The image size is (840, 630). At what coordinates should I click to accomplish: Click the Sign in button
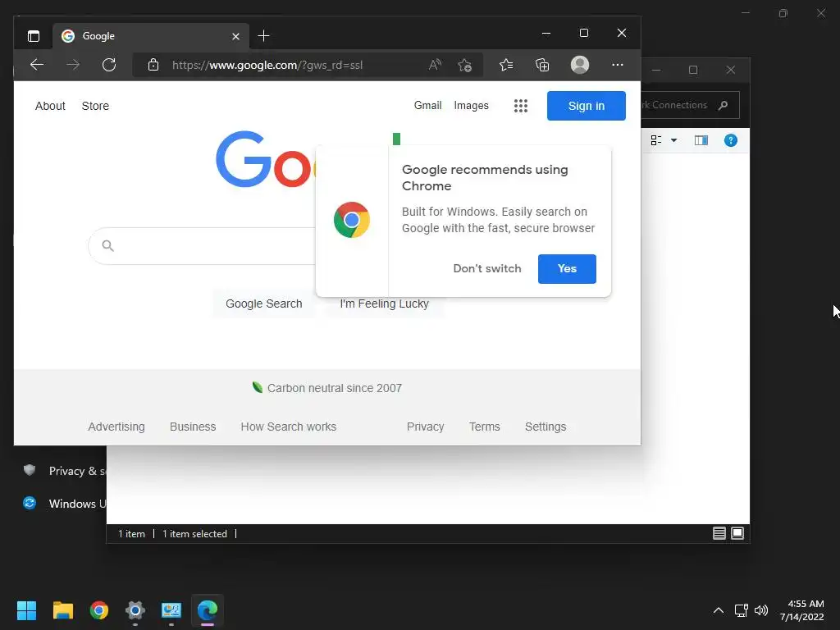(x=586, y=106)
